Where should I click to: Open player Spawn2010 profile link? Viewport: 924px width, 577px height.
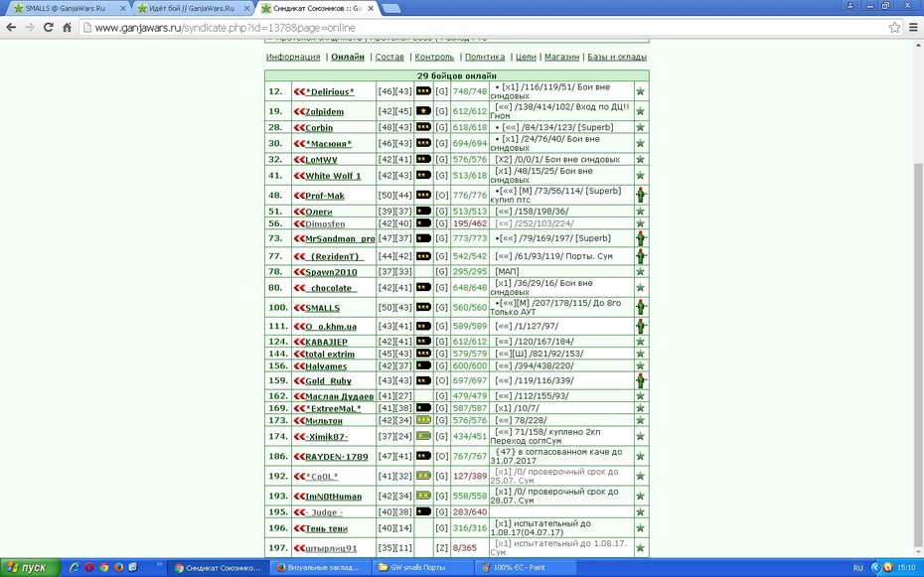click(x=331, y=272)
